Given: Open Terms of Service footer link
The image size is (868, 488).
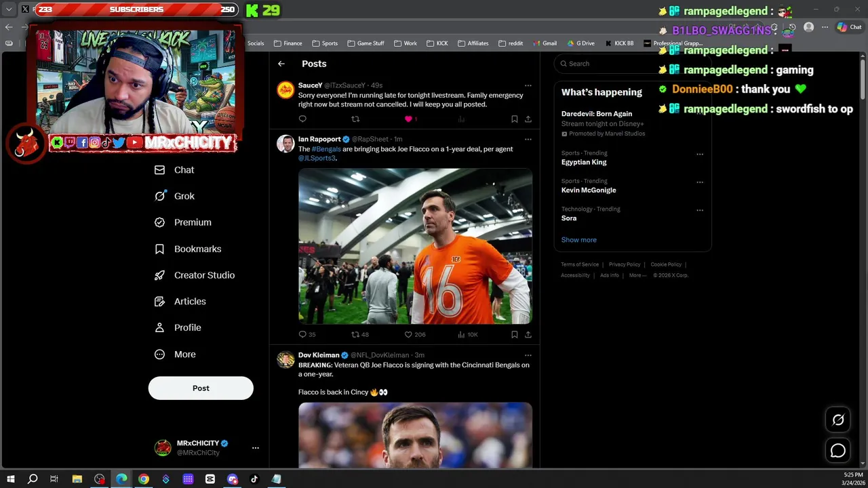Looking at the screenshot, I should coord(580,264).
